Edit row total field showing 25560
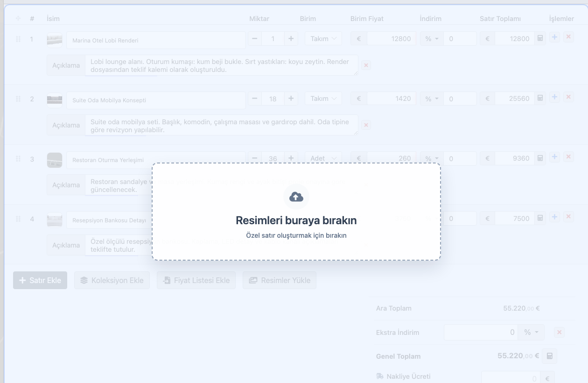The image size is (588, 383). click(x=515, y=98)
